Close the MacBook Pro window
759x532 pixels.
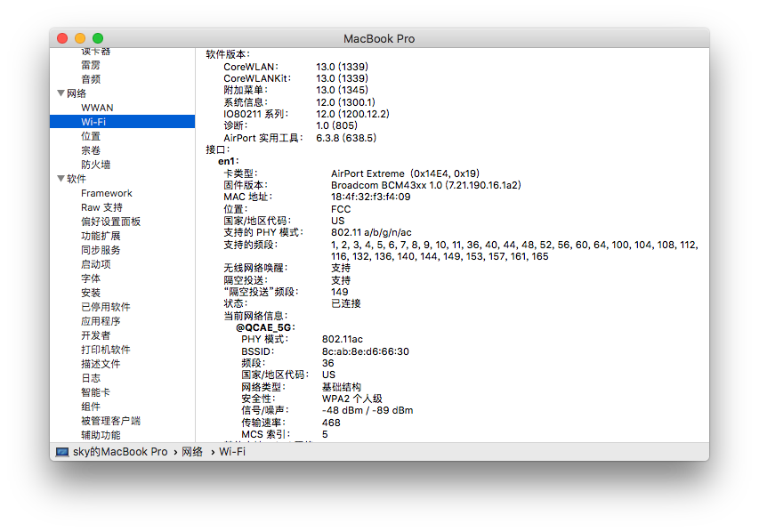(62, 38)
